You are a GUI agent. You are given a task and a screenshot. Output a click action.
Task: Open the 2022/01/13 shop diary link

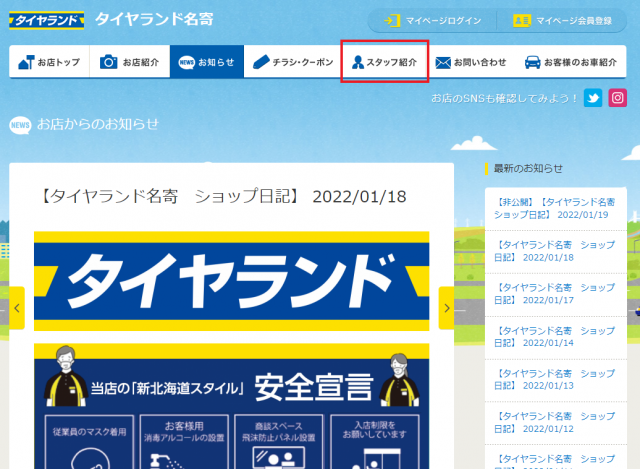(555, 379)
